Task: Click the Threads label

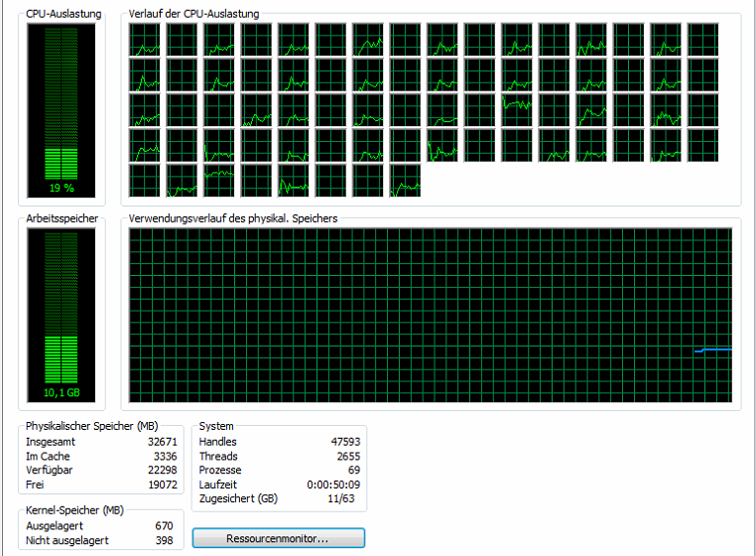Action: (x=218, y=456)
